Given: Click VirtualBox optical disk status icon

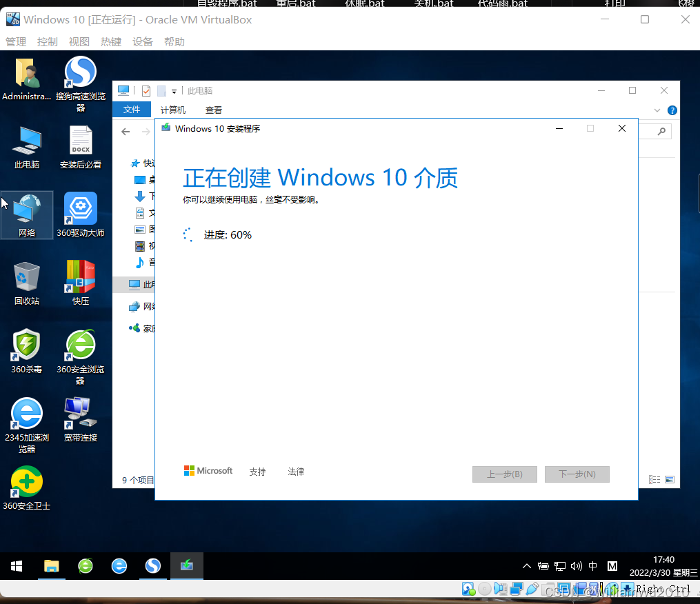Looking at the screenshot, I should (484, 590).
